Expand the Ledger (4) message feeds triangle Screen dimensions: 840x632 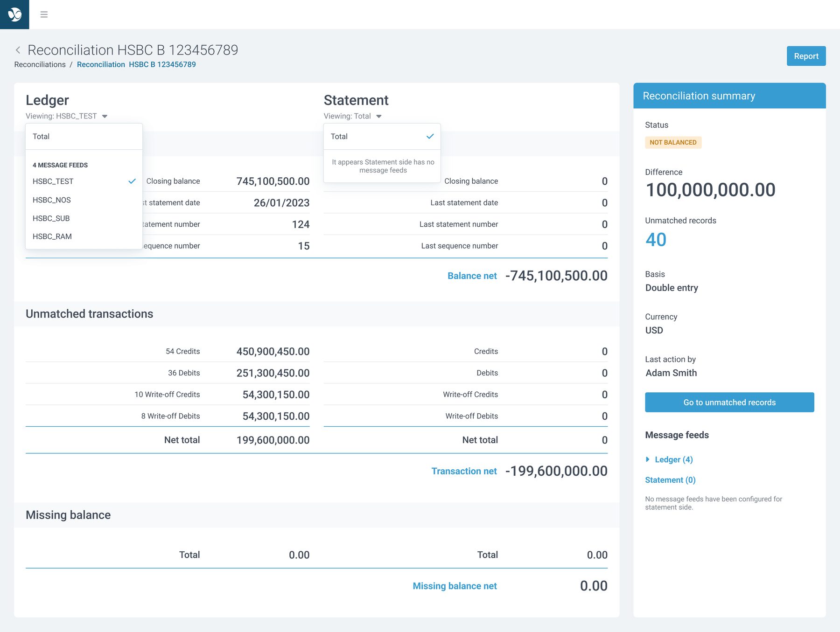tap(648, 459)
